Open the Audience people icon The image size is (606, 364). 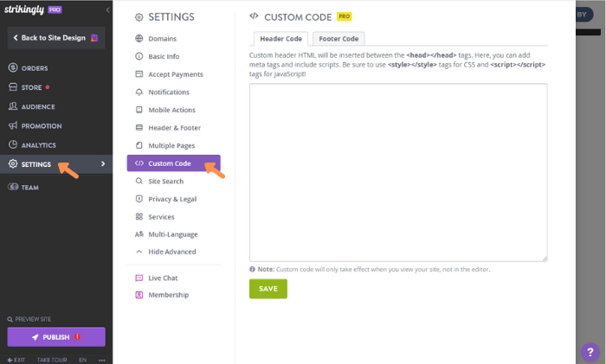13,106
